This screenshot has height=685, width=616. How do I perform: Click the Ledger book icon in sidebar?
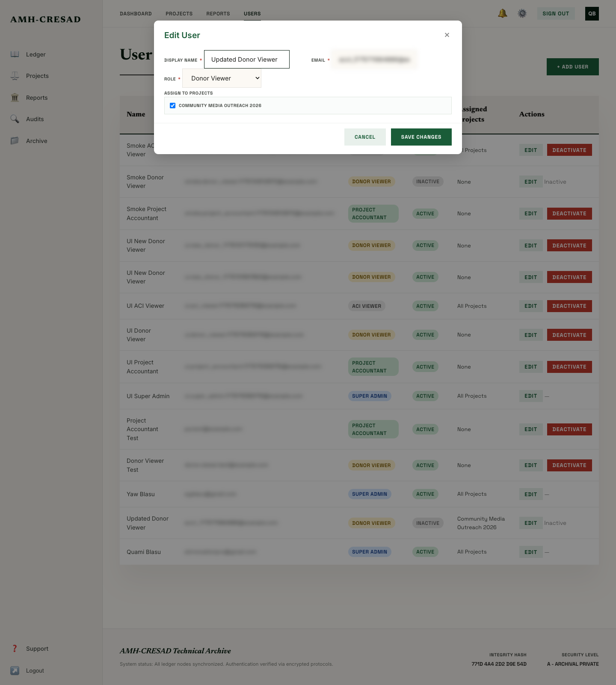15,54
